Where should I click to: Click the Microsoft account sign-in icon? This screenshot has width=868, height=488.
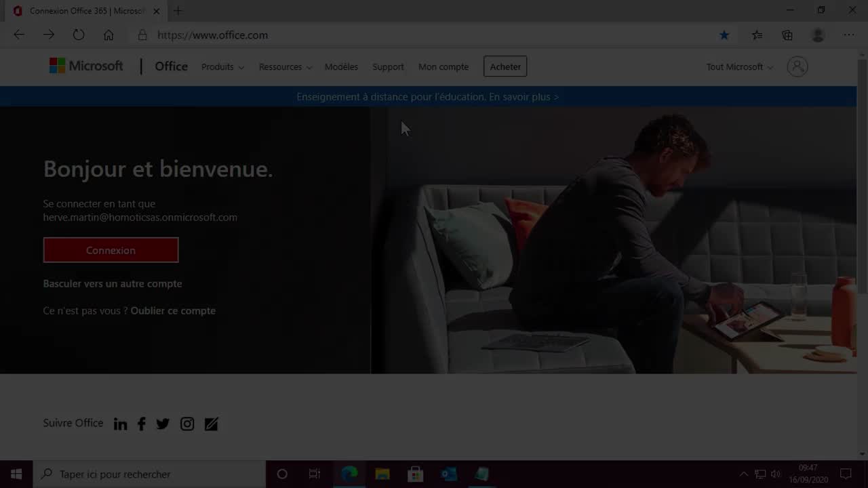[x=797, y=66]
